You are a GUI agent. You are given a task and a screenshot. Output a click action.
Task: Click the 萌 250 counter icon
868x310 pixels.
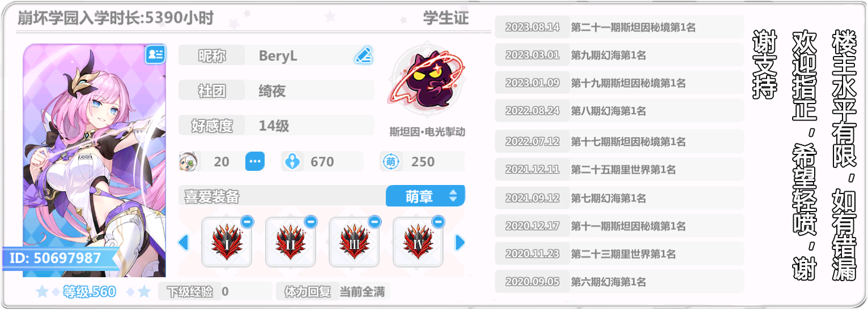click(390, 162)
